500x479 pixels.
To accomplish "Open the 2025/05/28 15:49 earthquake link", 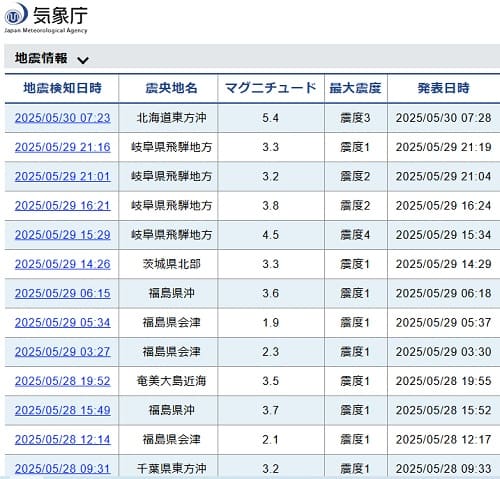I will coord(62,410).
